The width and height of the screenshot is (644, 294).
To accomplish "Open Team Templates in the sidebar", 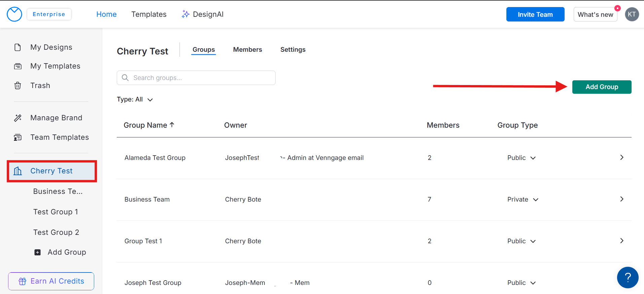I will pos(60,137).
